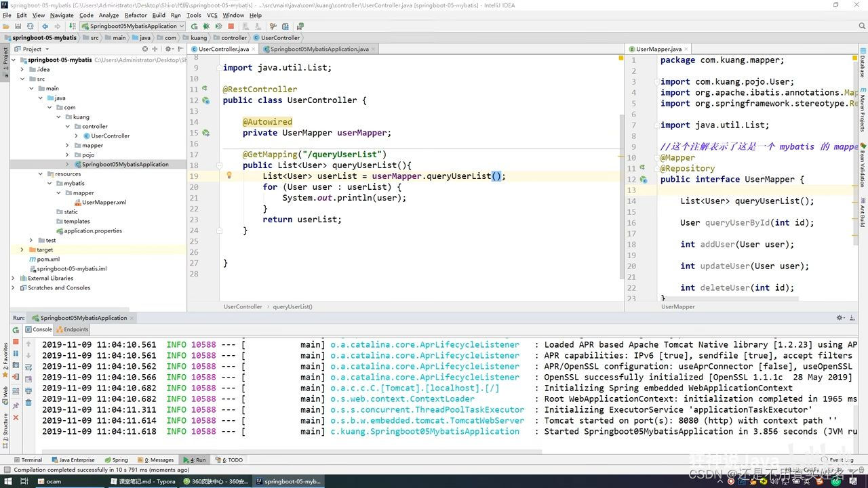
Task: Expand the pojo package
Action: pos(68,155)
